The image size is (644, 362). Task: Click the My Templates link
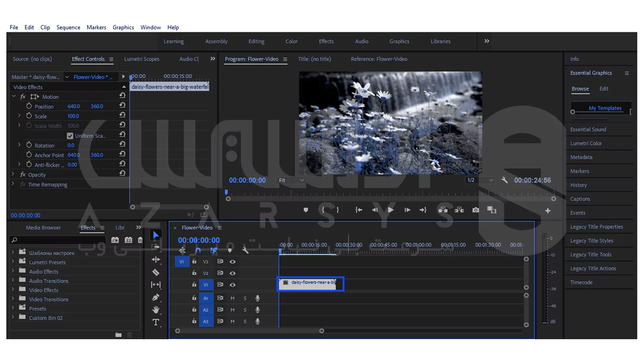point(605,108)
